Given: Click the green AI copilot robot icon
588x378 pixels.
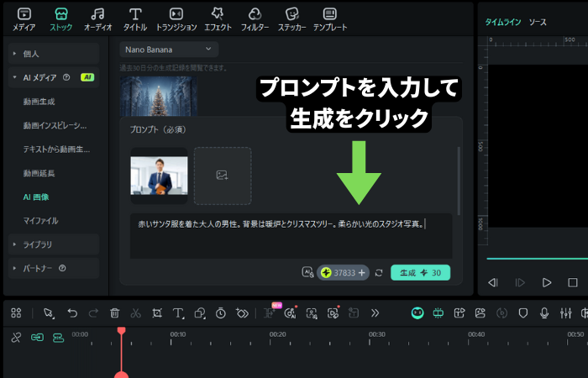Looking at the screenshot, I should (417, 312).
